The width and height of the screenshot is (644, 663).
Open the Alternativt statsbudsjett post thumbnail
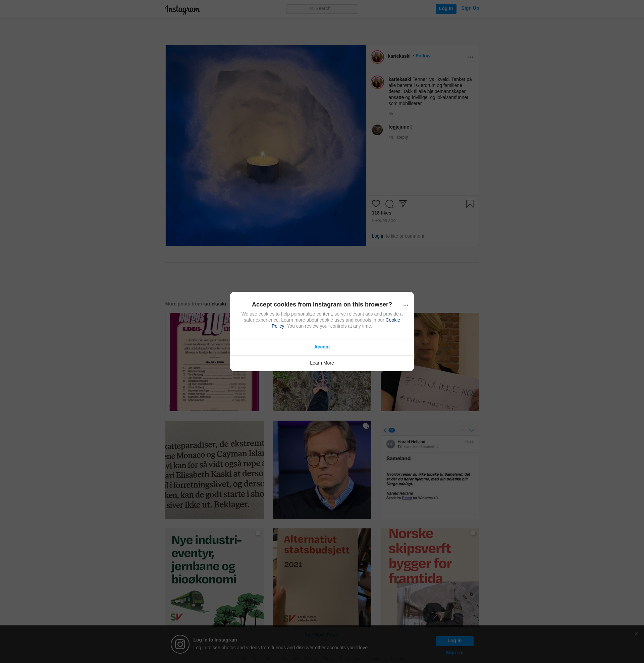(322, 577)
